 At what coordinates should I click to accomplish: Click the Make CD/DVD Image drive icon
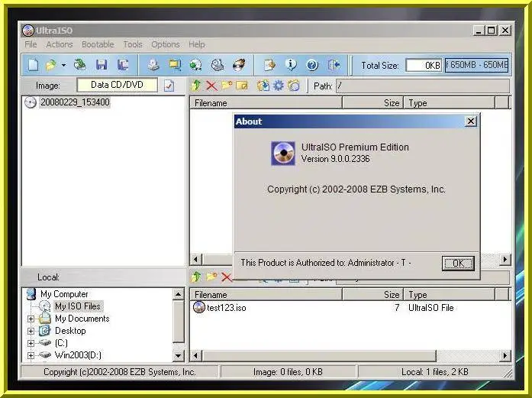pos(153,64)
